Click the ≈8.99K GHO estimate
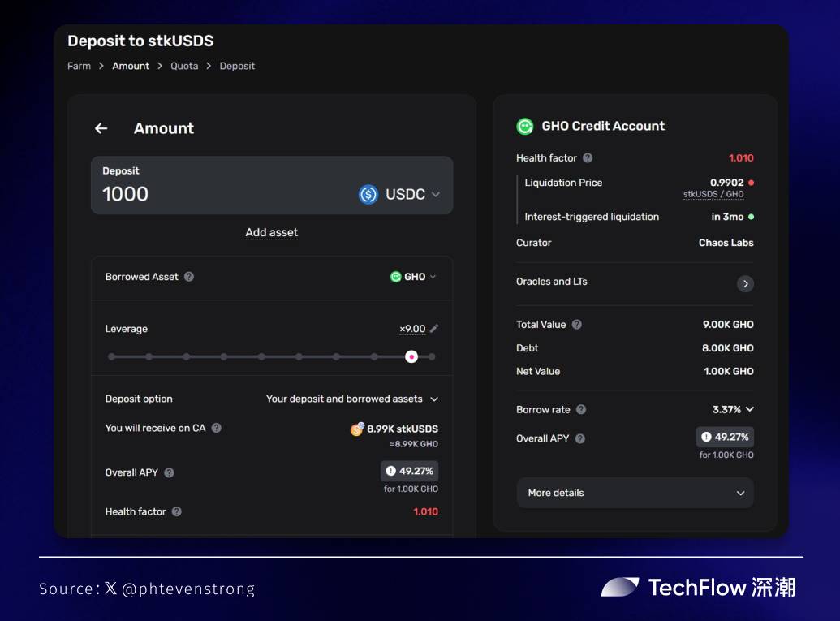 pos(414,444)
